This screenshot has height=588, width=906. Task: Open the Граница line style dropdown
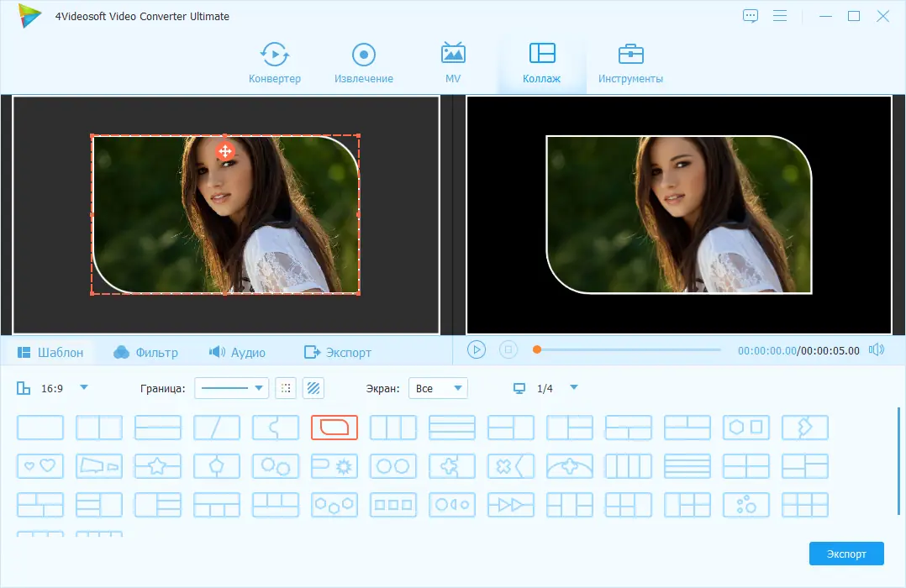[x=231, y=388]
